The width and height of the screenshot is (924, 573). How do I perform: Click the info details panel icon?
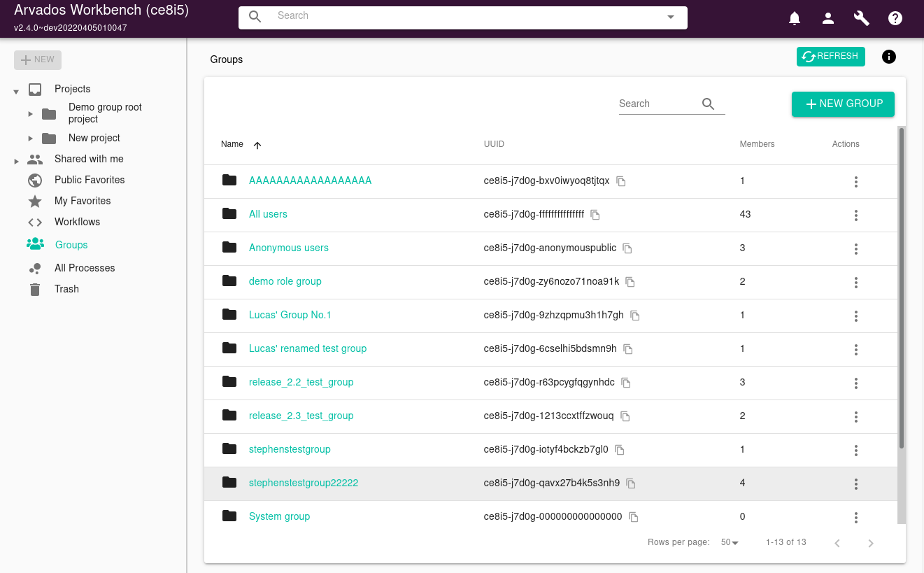coord(889,57)
